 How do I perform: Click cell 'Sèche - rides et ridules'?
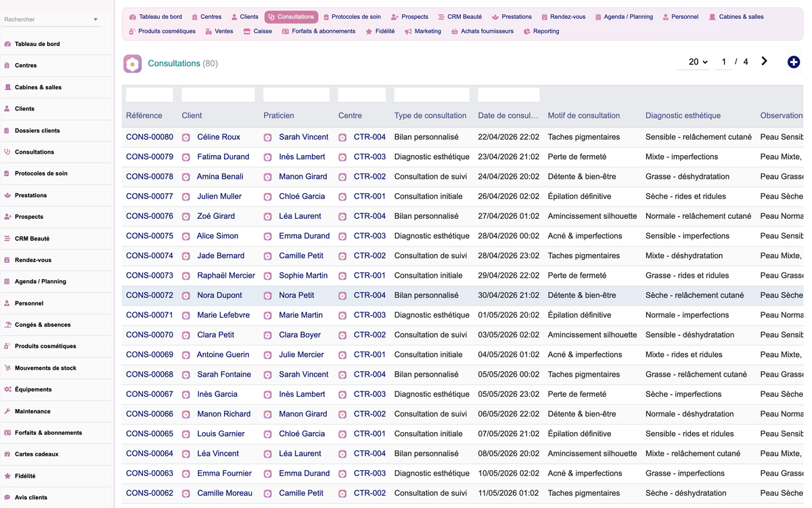[x=685, y=196]
